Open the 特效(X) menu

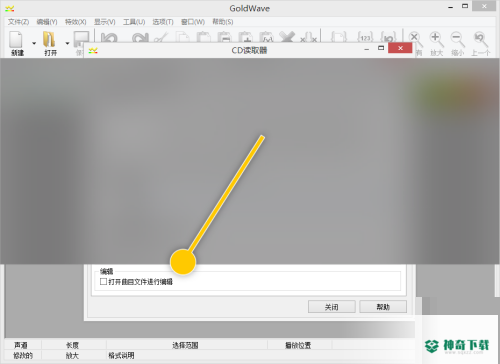76,22
